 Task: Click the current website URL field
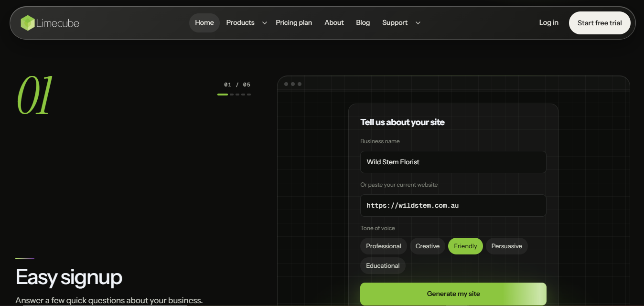point(453,205)
